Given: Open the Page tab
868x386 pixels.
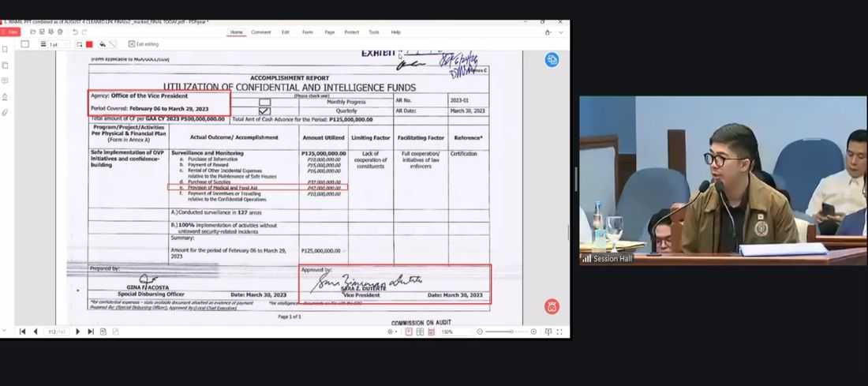Looking at the screenshot, I should (x=329, y=32).
